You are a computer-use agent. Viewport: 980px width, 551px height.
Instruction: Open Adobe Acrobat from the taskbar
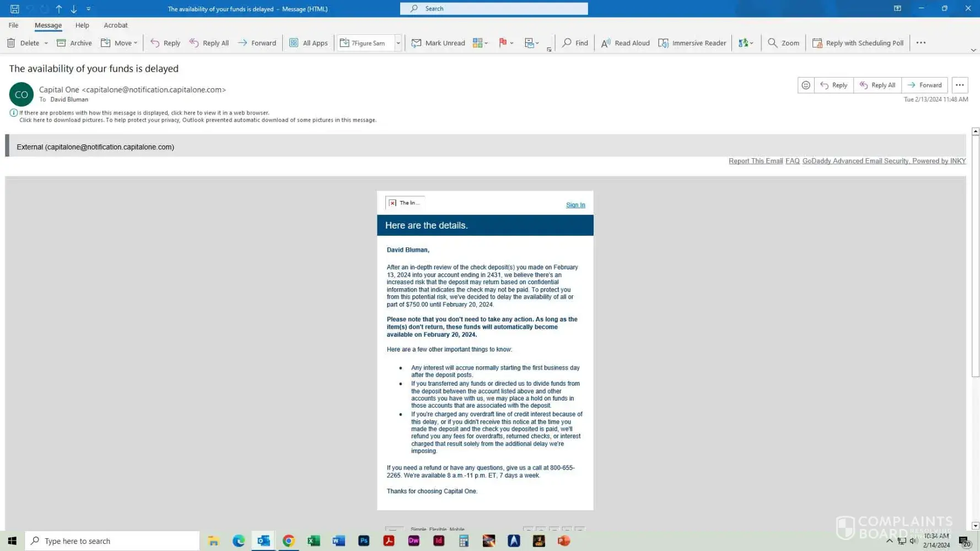pyautogui.click(x=389, y=541)
